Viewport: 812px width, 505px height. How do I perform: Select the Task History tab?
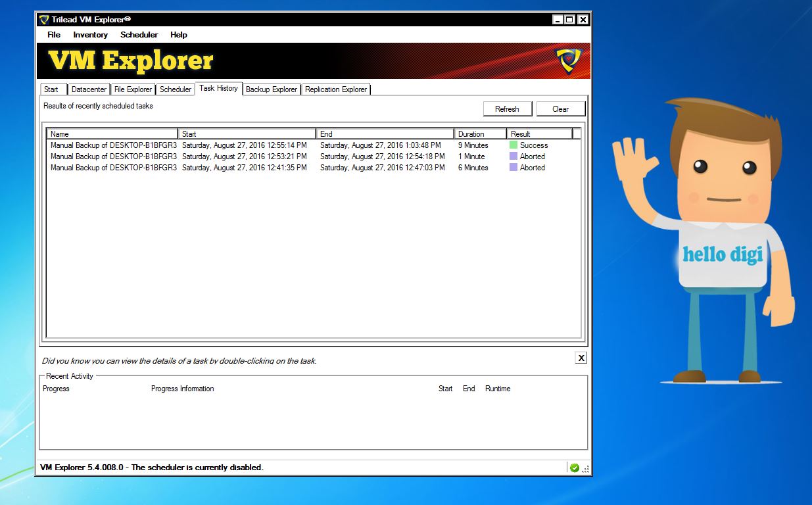coord(218,88)
